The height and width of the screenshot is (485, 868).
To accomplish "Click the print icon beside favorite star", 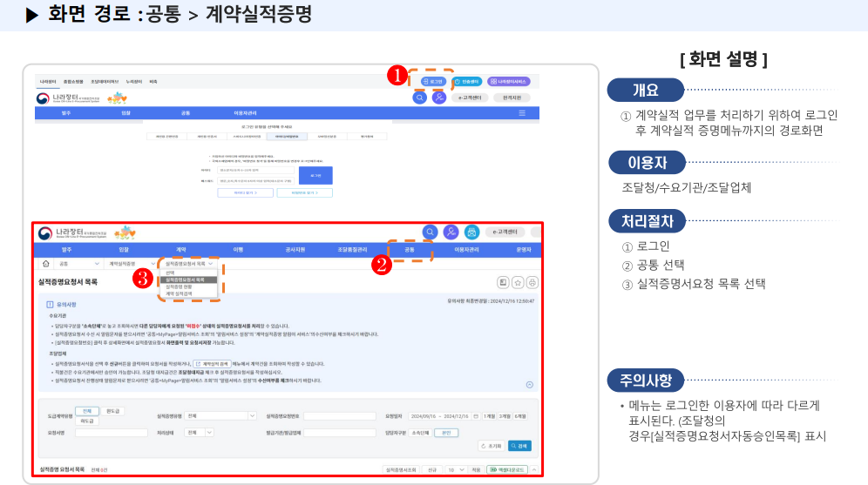I will (x=532, y=283).
